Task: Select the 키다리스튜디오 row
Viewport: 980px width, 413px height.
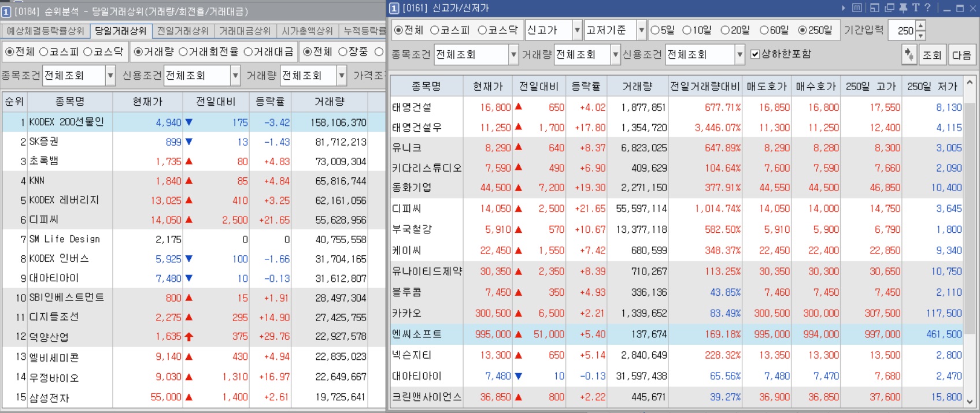Action: [677, 168]
